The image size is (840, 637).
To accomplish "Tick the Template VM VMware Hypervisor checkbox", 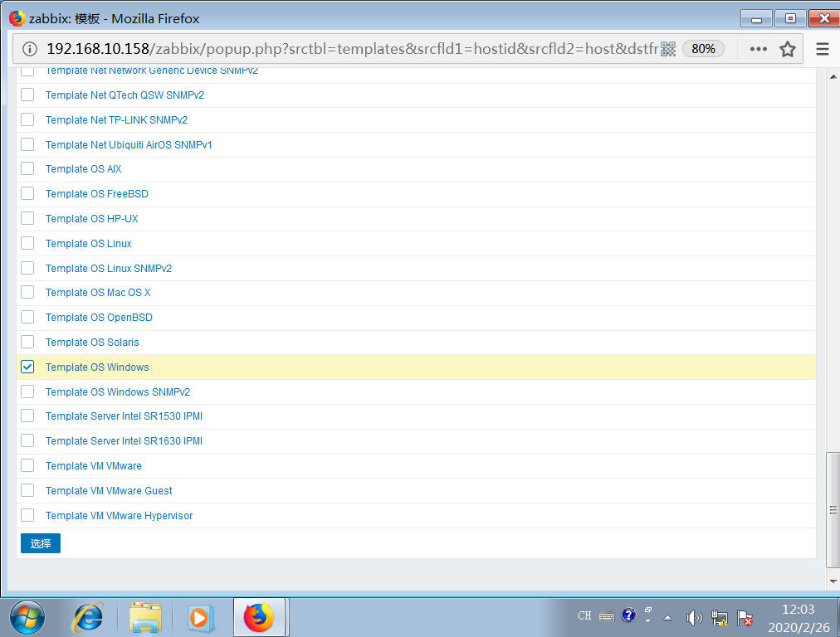I will (x=27, y=515).
